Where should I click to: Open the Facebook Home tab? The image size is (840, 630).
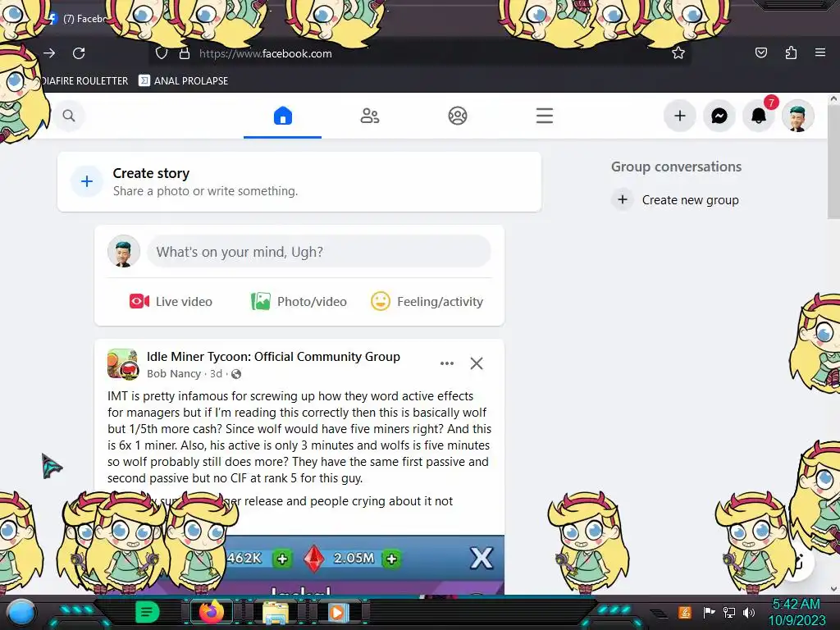[282, 116]
